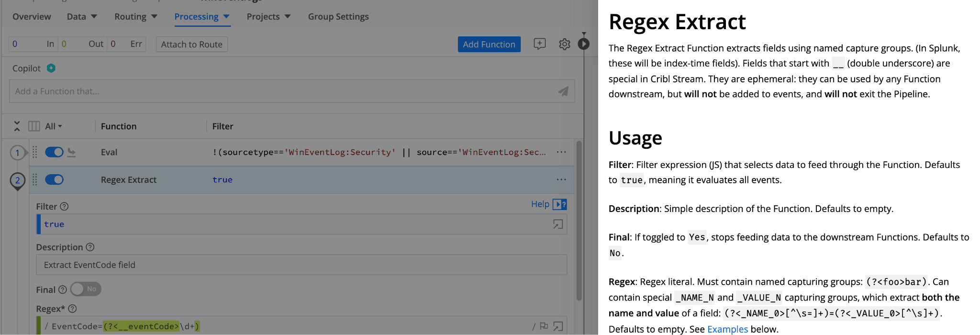Open pipeline settings gear icon
The width and height of the screenshot is (980, 335).
pyautogui.click(x=565, y=45)
